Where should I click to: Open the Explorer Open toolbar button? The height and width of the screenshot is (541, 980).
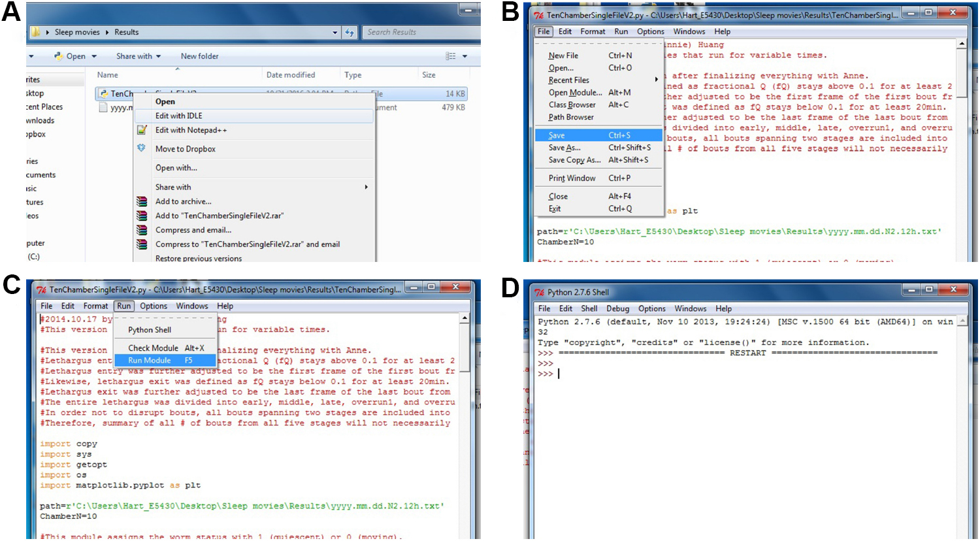coord(70,56)
